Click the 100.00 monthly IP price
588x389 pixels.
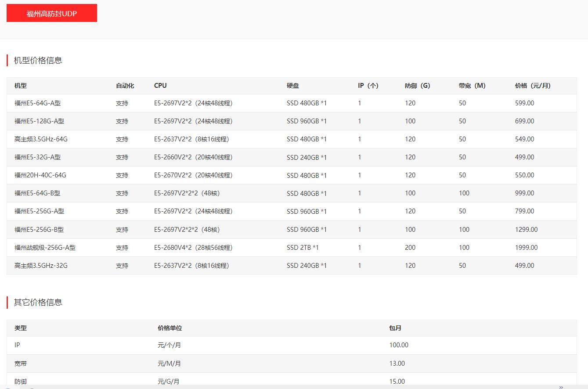click(x=399, y=345)
